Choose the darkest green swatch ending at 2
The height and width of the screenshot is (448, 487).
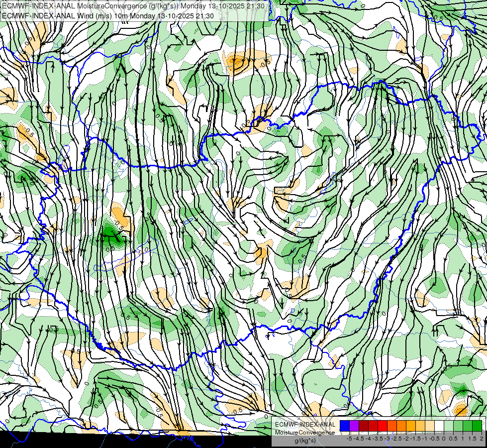(477, 426)
